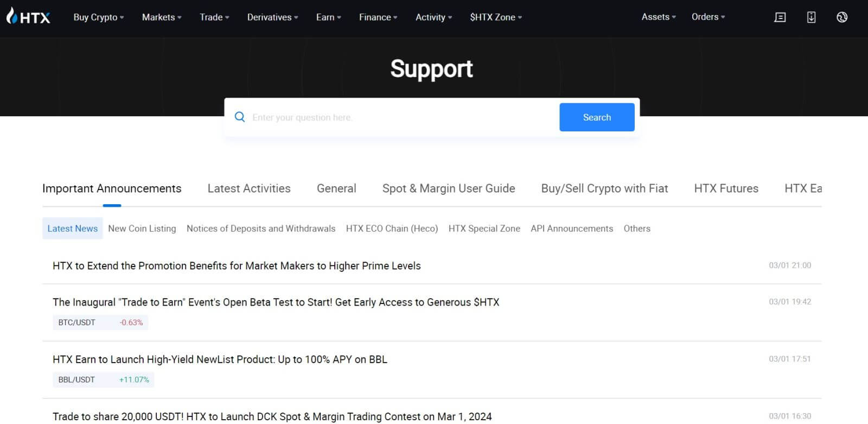The height and width of the screenshot is (424, 868).
Task: Expand the Buy Crypto dropdown
Action: (x=99, y=17)
